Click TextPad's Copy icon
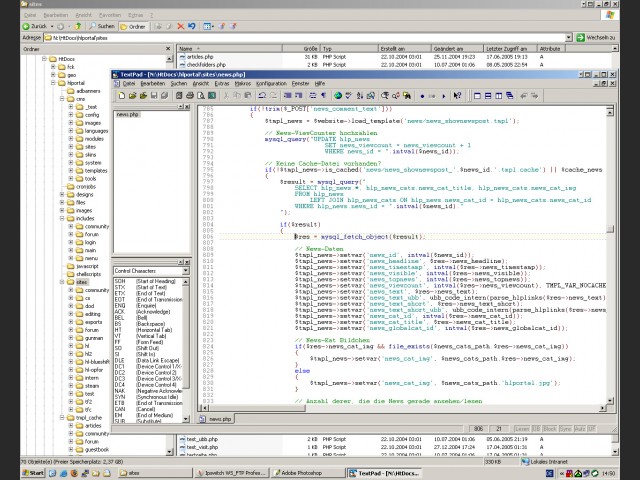This screenshot has height=480, width=640. [x=237, y=96]
